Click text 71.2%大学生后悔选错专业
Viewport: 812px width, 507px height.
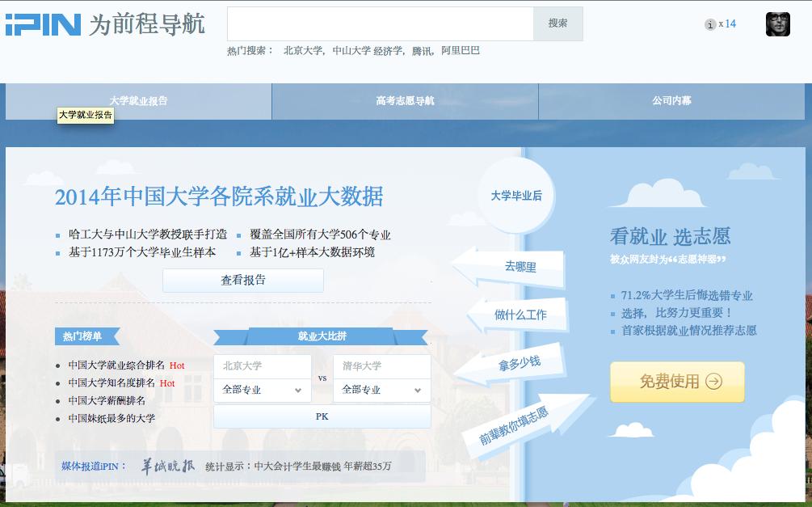[687, 295]
